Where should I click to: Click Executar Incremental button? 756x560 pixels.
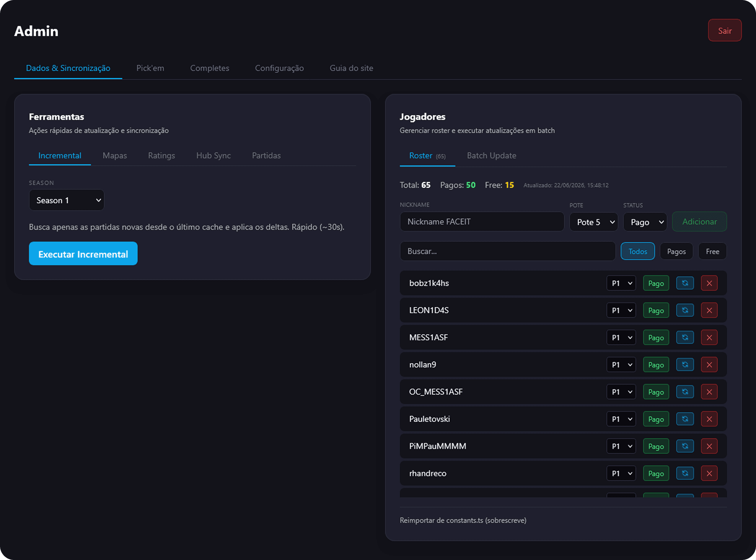83,253
